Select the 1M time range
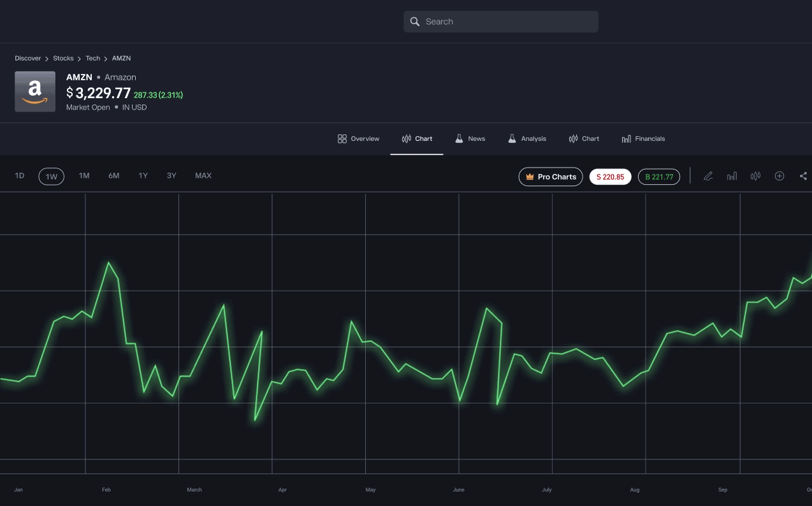The height and width of the screenshot is (506, 812). [x=84, y=176]
